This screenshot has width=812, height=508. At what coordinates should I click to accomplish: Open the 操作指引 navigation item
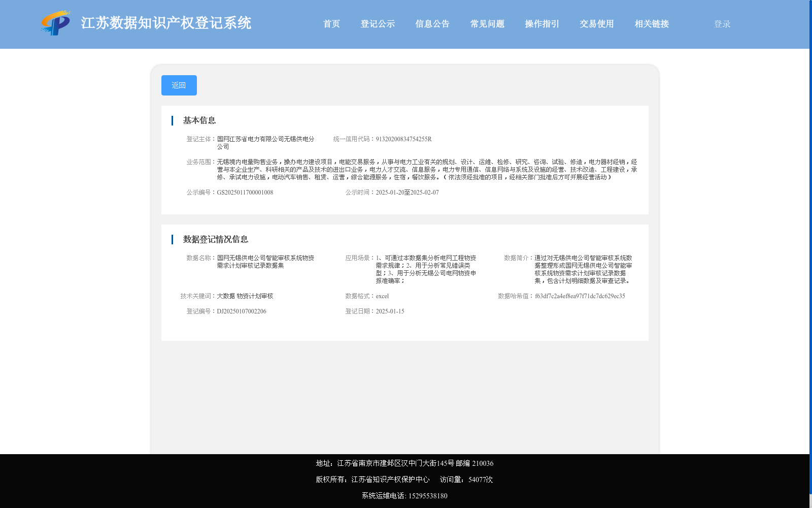(x=542, y=24)
